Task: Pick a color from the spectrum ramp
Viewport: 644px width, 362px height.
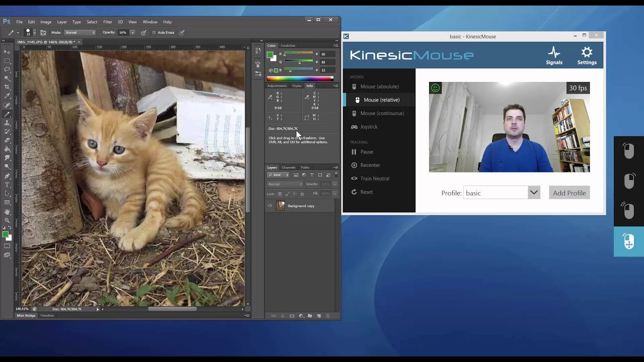Action: click(x=299, y=78)
